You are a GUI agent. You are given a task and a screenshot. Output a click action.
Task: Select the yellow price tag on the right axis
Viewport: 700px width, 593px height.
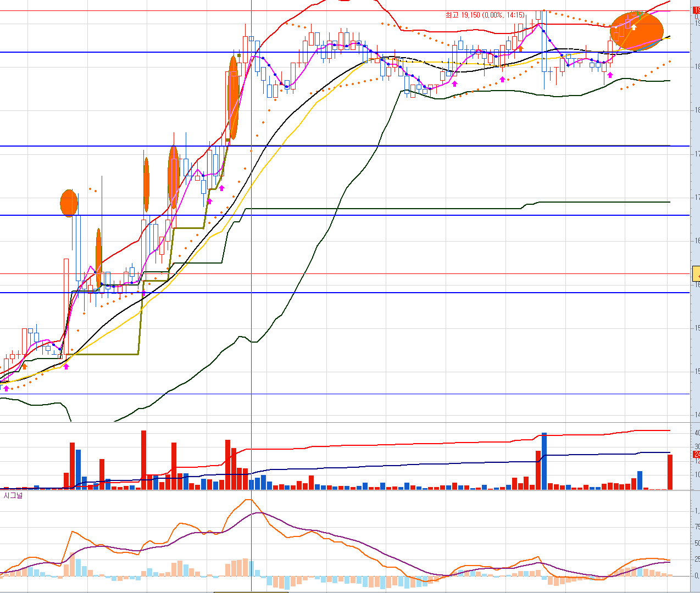pos(696,273)
